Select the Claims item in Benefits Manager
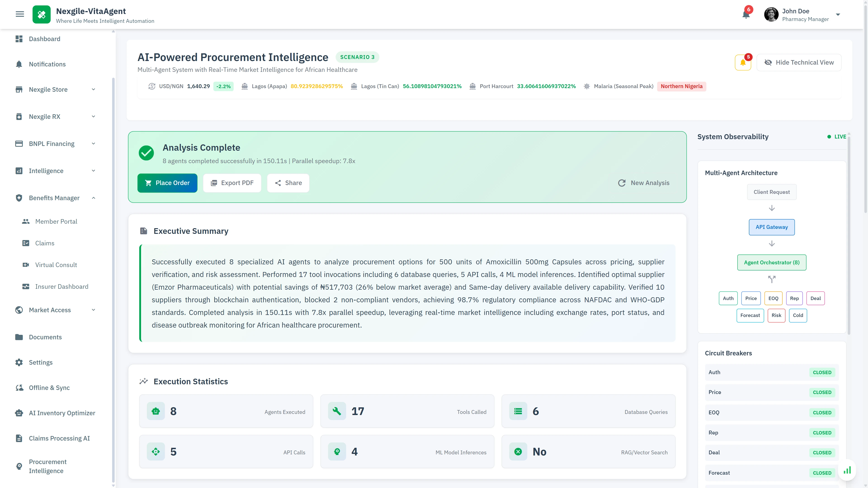Image resolution: width=868 pixels, height=488 pixels. pyautogui.click(x=45, y=243)
